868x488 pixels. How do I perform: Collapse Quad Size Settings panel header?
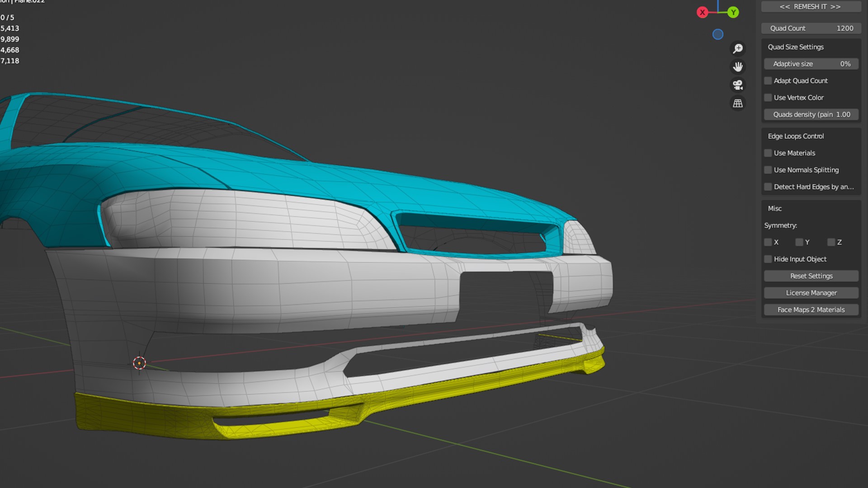(796, 47)
